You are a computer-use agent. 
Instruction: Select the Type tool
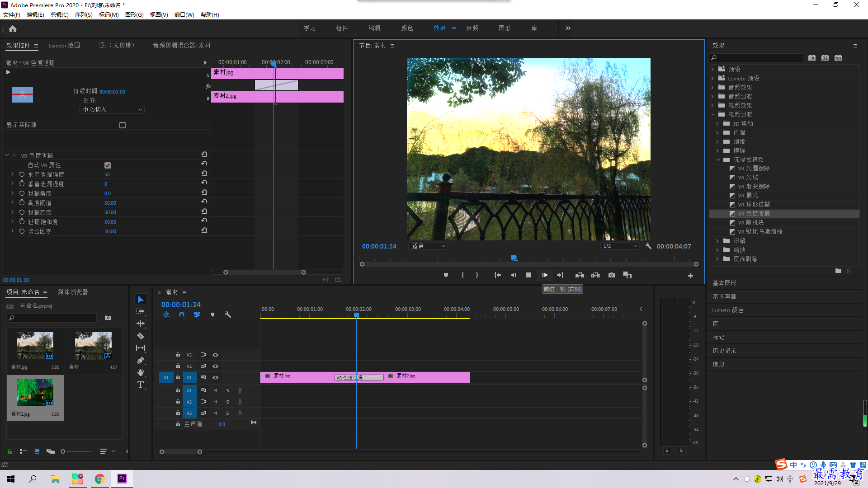141,385
